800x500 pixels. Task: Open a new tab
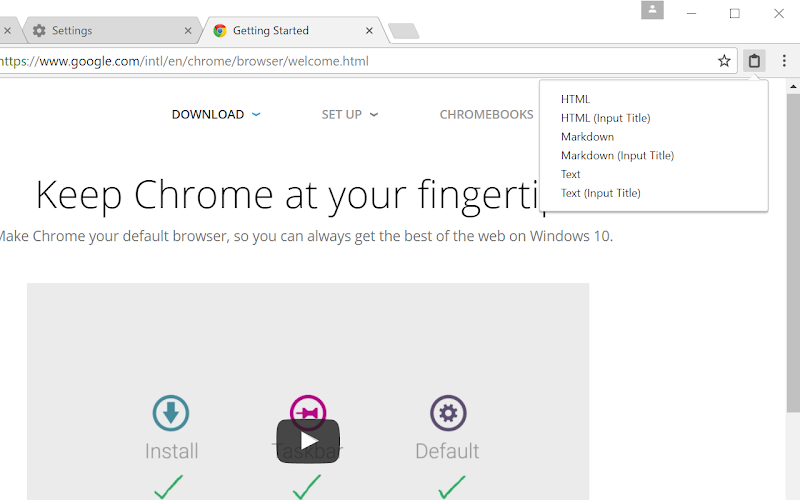pos(404,31)
